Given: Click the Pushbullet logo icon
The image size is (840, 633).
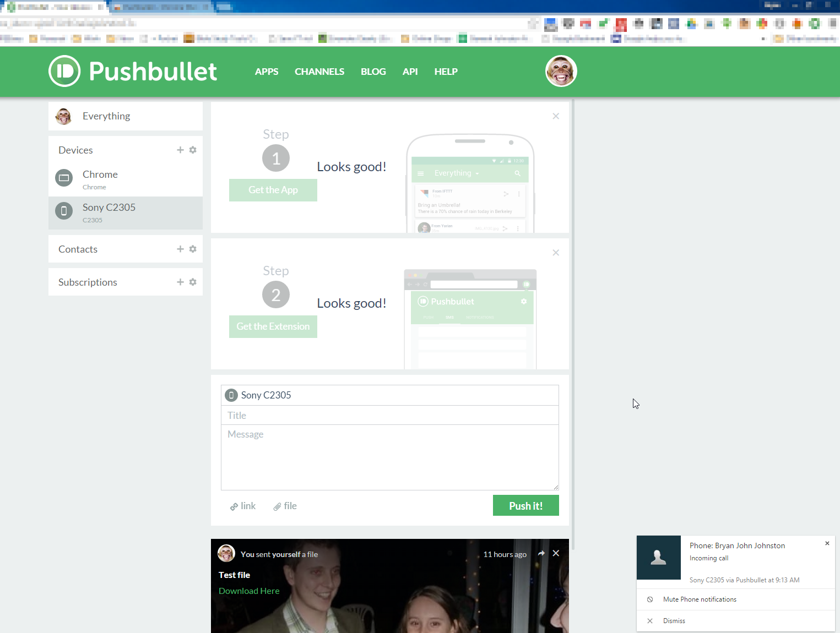Looking at the screenshot, I should (64, 71).
